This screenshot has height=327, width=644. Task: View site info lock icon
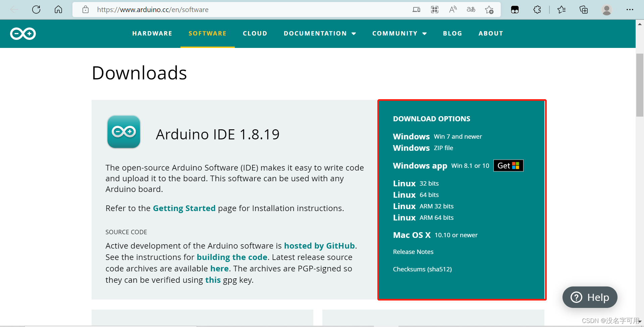coord(86,10)
